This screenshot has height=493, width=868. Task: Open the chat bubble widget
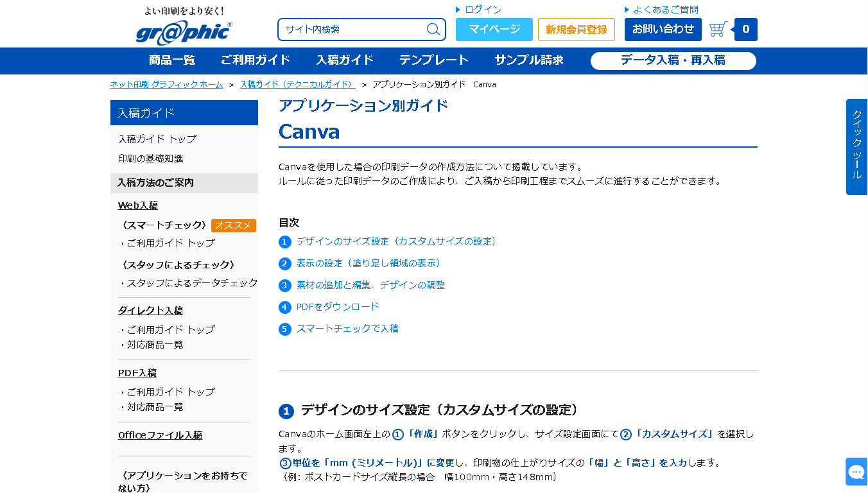coord(856,472)
